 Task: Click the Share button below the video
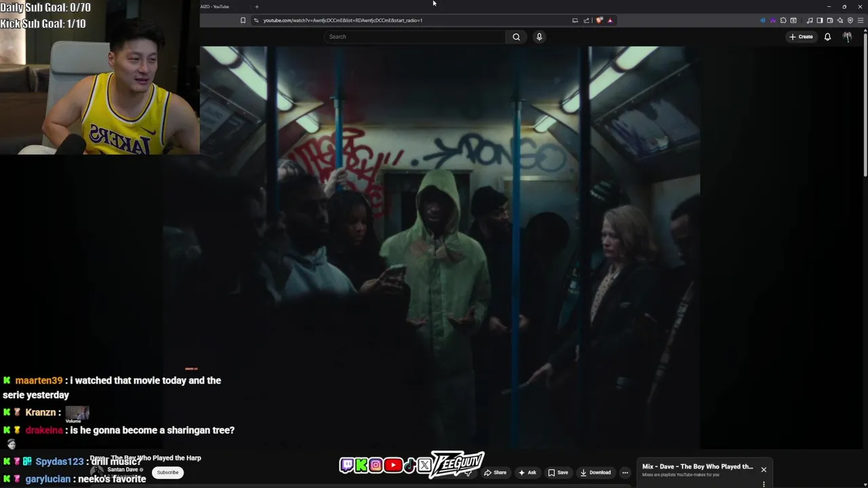pyautogui.click(x=495, y=472)
